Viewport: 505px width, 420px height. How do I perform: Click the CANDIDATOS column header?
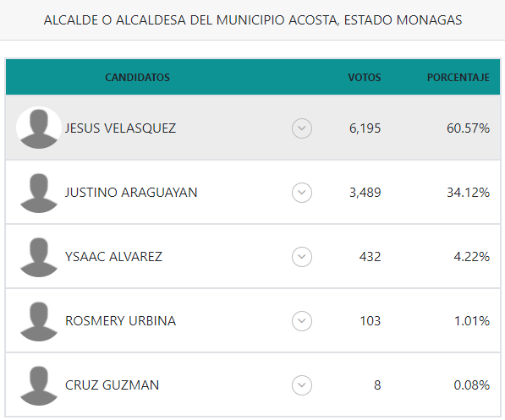tap(138, 78)
